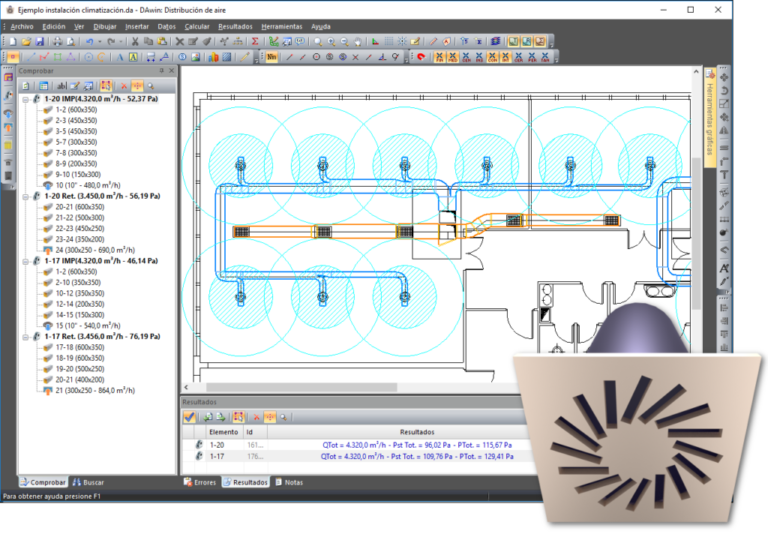Select the bar chart icon

pos(214,57)
